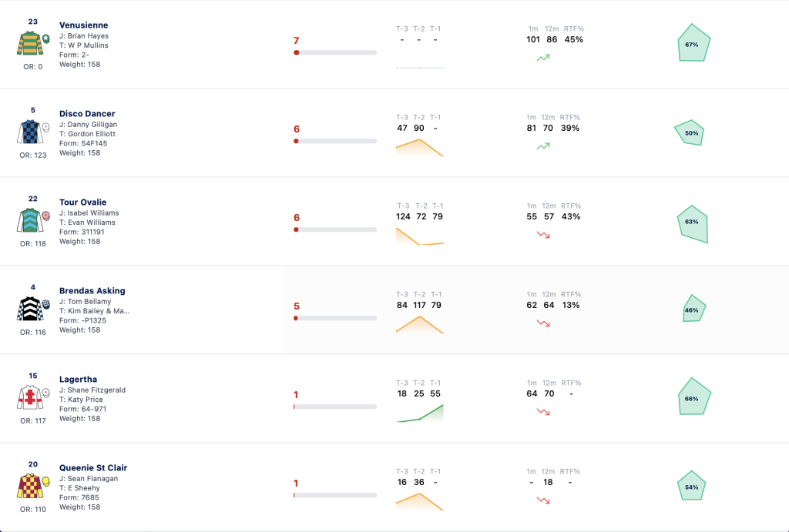Click Lagertha's red cross silks icon

32,397
